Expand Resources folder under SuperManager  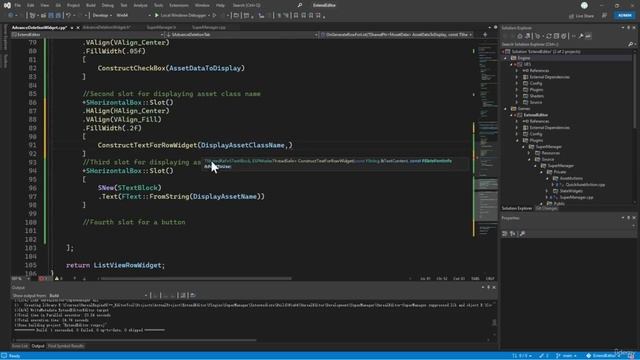tap(529, 153)
